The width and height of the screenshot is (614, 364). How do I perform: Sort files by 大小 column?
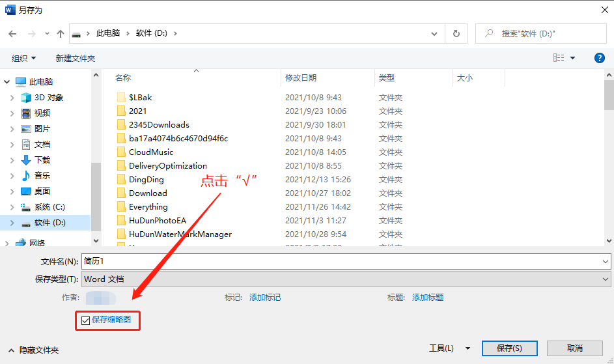tap(465, 78)
